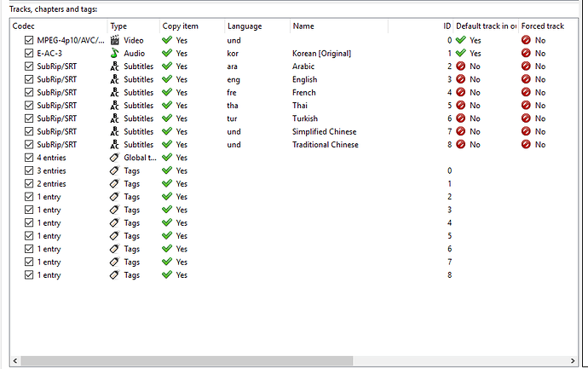This screenshot has height=369, width=588.
Task: Sort by the Type column header
Action: (134, 26)
